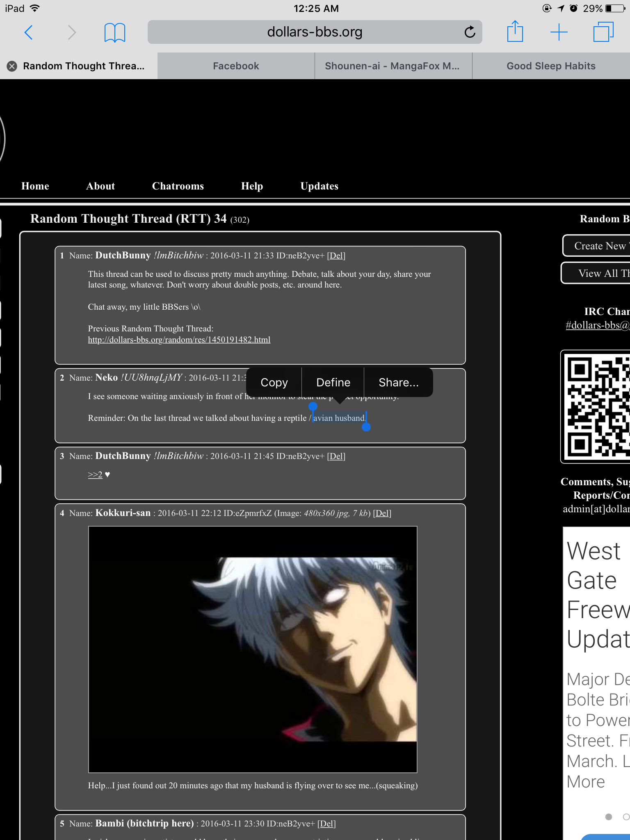630x840 pixels.
Task: Select the Random Thought Thread tab
Action: (79, 66)
